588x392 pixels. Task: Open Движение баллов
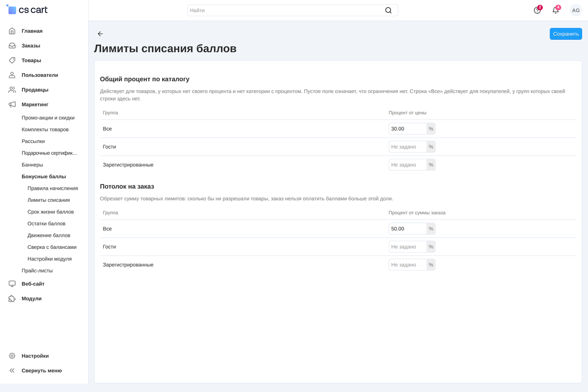[49, 235]
